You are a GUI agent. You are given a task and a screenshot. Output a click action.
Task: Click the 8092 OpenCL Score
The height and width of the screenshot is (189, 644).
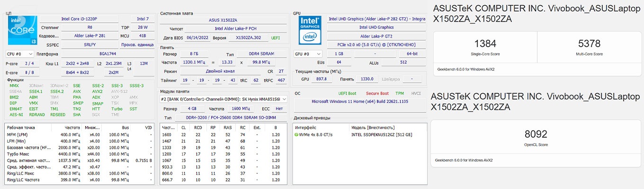click(537, 134)
